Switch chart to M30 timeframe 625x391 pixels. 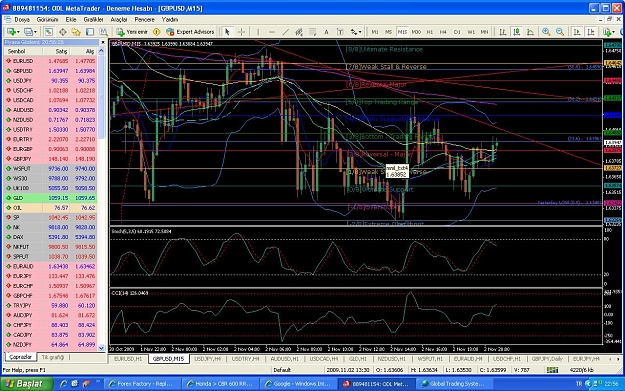[416, 32]
